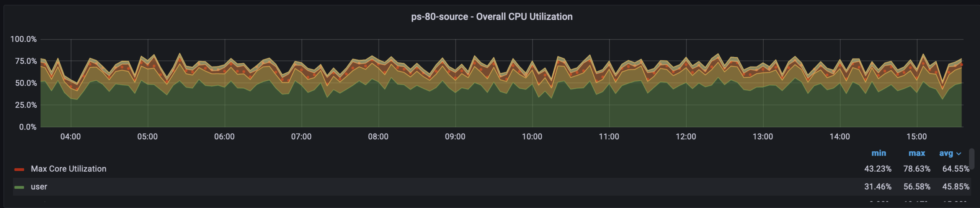Screen dimensions: 980x208
Task: Click the 15:00 time axis label
Action: [x=916, y=136]
